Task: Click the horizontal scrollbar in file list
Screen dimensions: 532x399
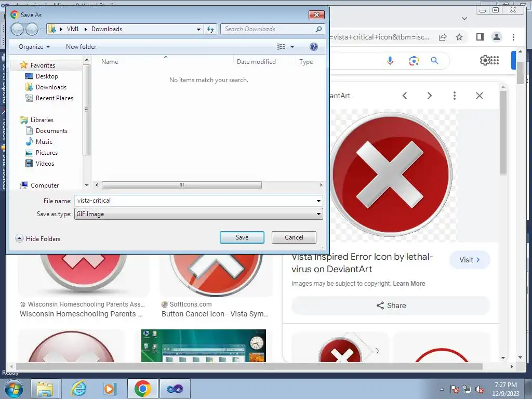Action: click(181, 185)
